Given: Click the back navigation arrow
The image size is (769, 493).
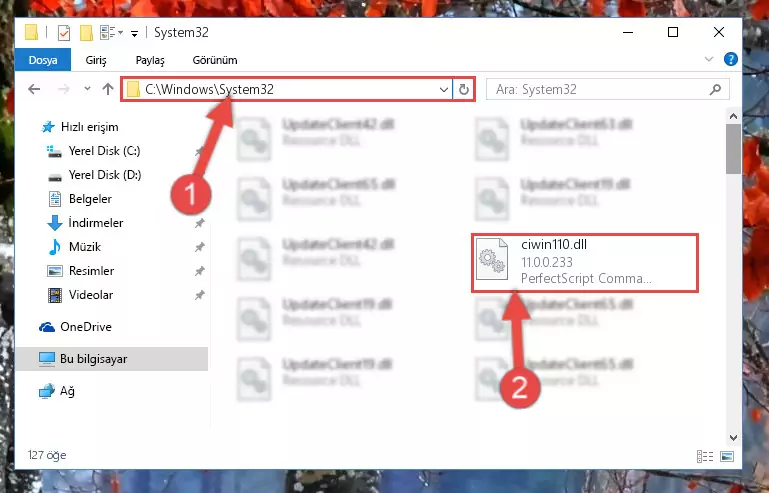Looking at the screenshot, I should [34, 89].
